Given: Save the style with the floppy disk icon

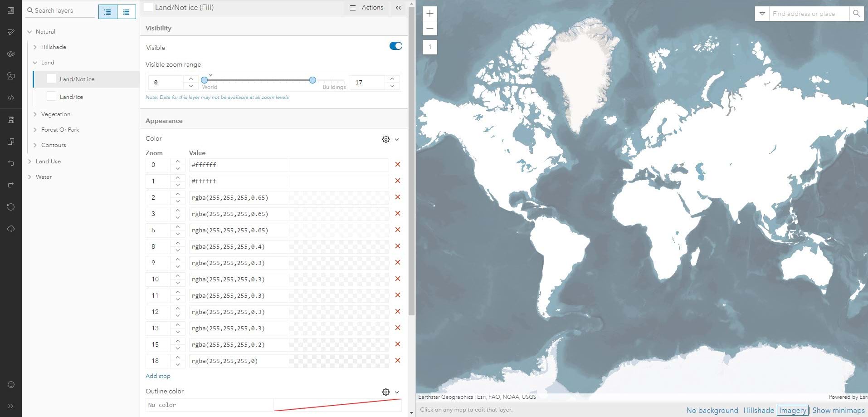Looking at the screenshot, I should point(11,120).
